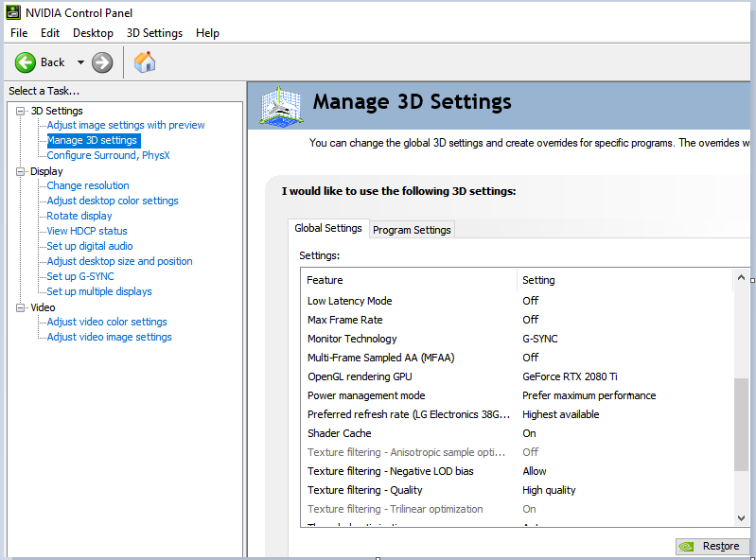Open Set up digital audio

pos(90,246)
